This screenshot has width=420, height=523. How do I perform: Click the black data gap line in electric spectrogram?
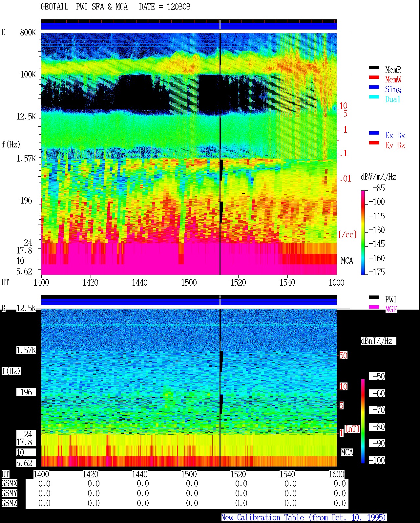(x=220, y=154)
